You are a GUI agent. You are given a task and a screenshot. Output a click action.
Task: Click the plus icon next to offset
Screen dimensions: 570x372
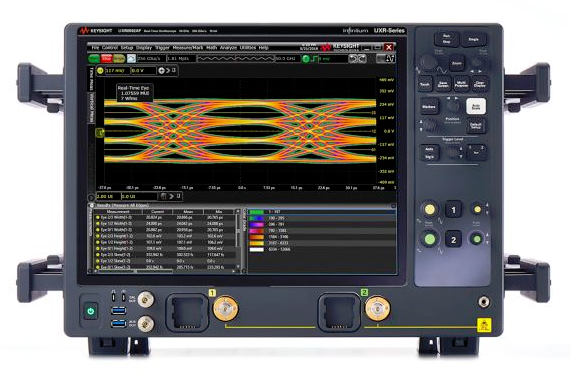pos(161,71)
